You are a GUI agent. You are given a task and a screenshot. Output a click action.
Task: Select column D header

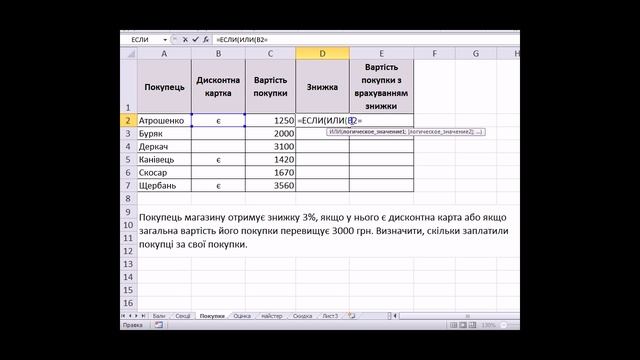322,53
